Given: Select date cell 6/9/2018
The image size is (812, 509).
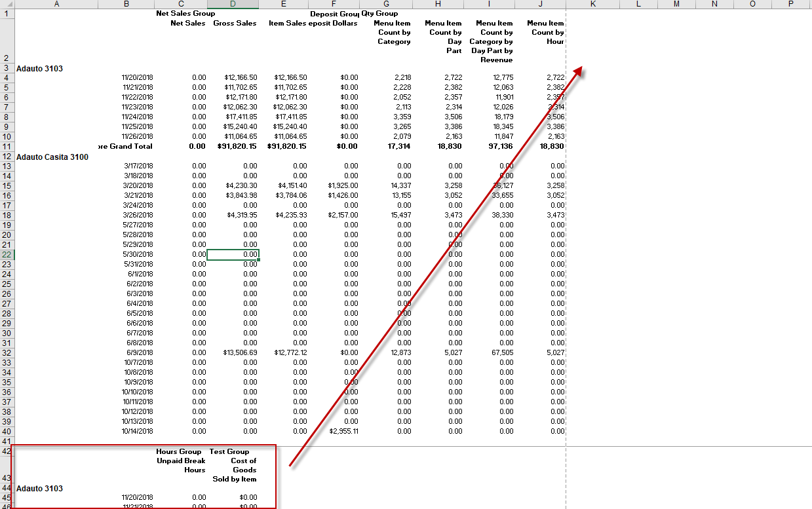Looking at the screenshot, I should coord(140,352).
